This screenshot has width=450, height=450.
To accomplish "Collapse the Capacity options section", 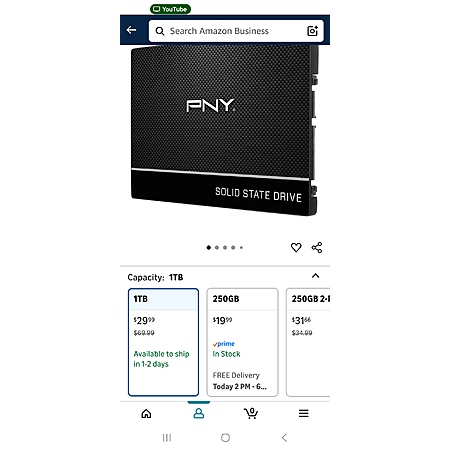I will pos(315,276).
